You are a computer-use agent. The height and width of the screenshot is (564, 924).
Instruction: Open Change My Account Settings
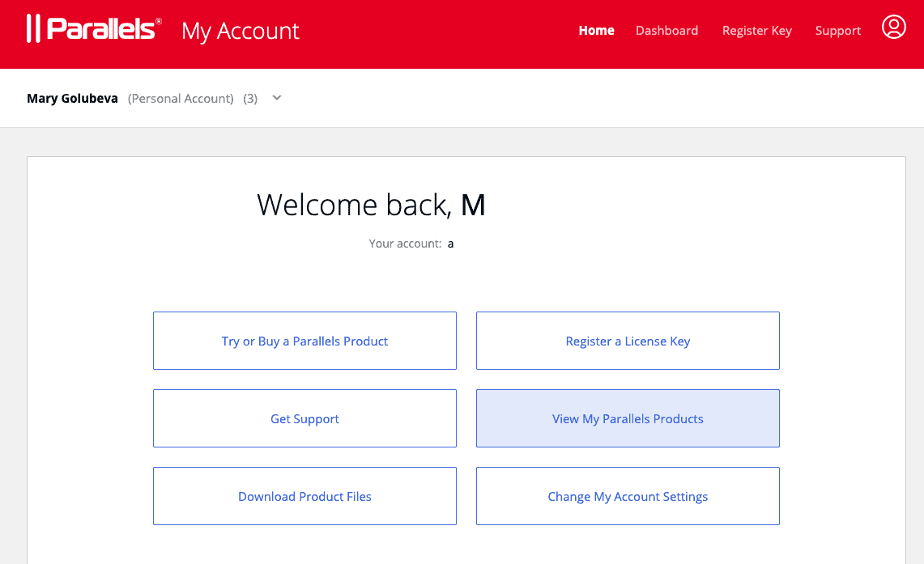pos(628,496)
